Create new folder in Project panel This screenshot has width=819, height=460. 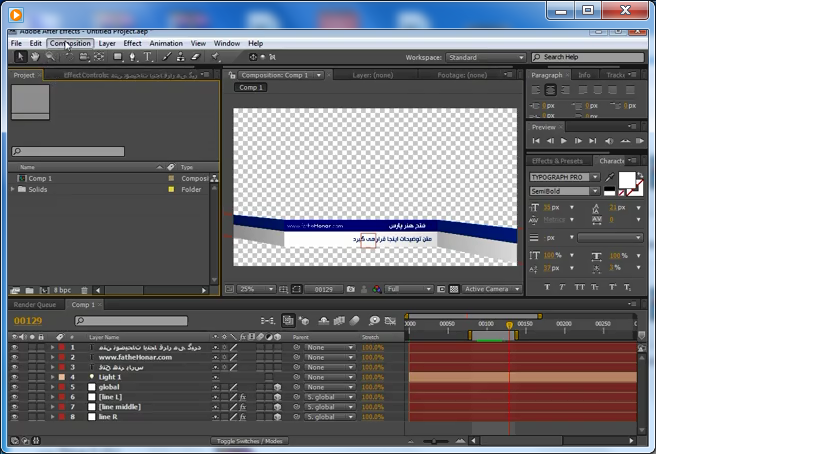pyautogui.click(x=29, y=290)
